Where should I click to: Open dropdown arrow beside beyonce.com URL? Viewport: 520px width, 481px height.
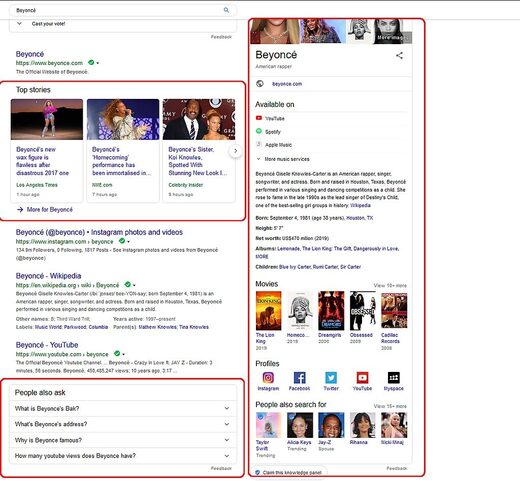(98, 63)
